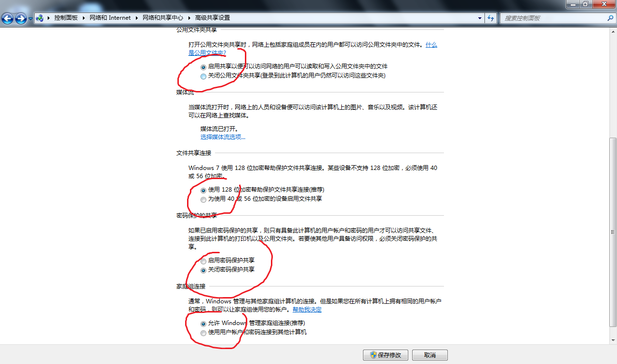
Task: Open the address bar history dropdown arrow
Action: coord(480,18)
